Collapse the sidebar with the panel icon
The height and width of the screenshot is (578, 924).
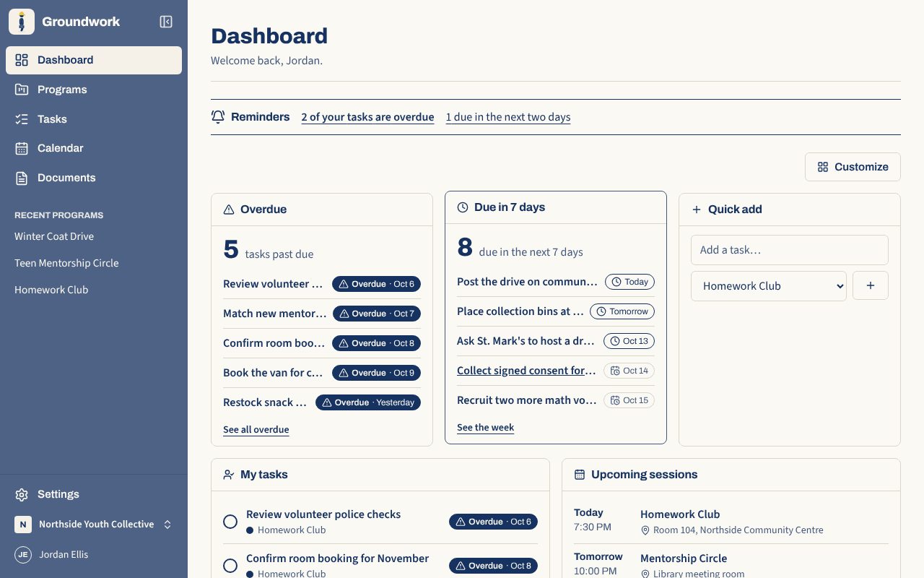(x=166, y=22)
